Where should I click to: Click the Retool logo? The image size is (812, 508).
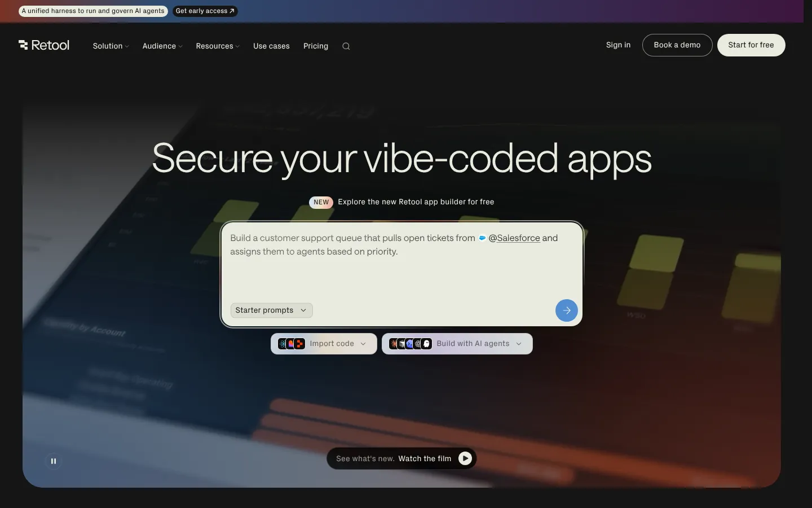point(44,45)
